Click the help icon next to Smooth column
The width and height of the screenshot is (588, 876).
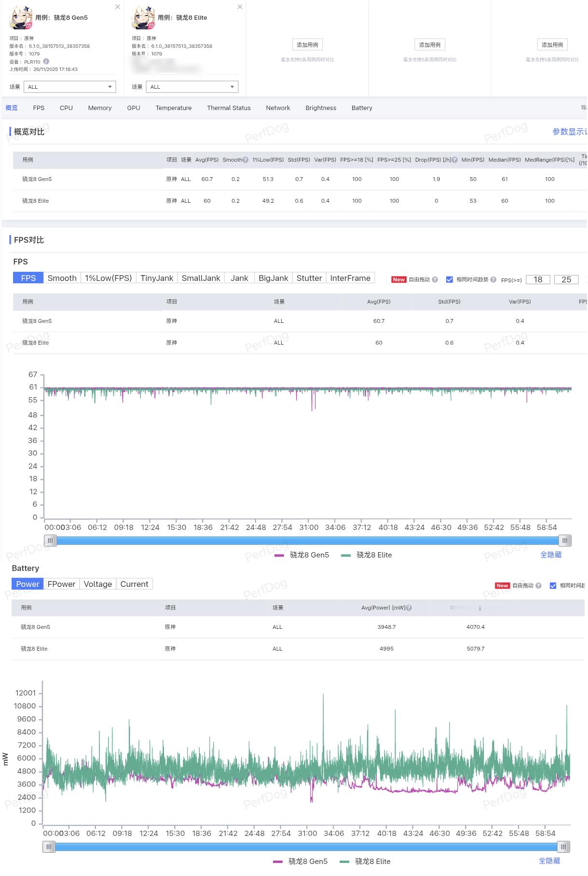tap(246, 160)
